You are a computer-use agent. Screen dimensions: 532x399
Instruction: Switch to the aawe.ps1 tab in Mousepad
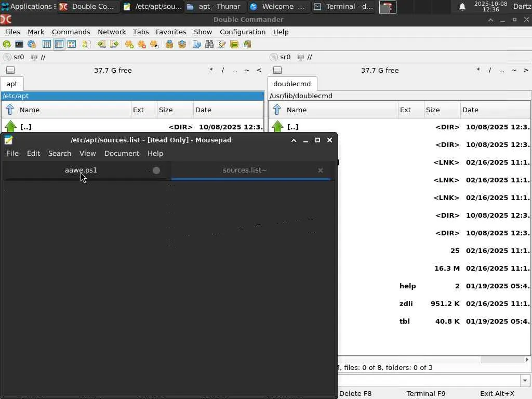(x=81, y=170)
